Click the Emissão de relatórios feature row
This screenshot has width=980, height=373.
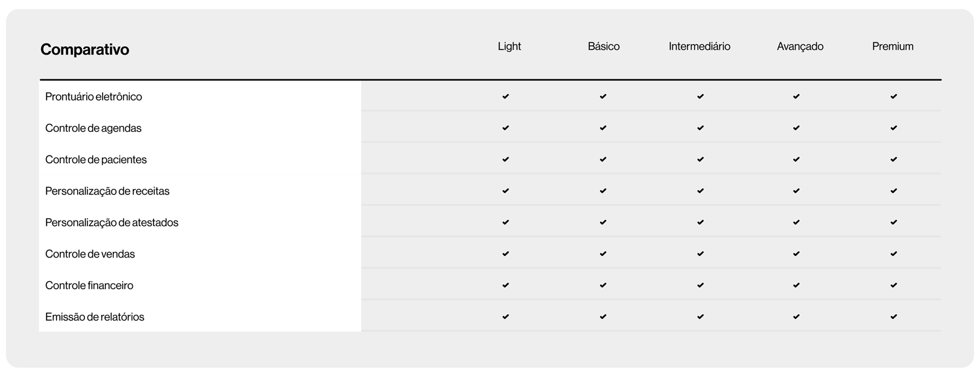(x=95, y=317)
